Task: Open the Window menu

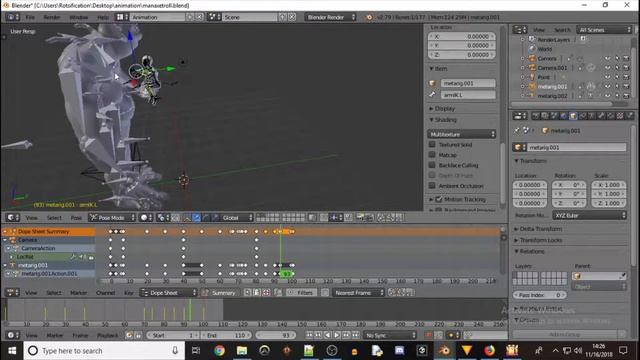Action: click(x=79, y=17)
